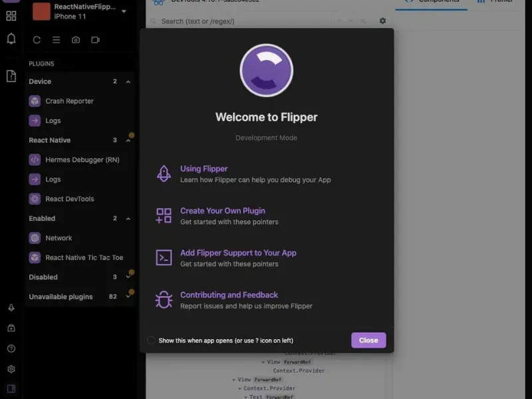Click the Logs icon under Device
The image size is (532, 399).
click(35, 120)
